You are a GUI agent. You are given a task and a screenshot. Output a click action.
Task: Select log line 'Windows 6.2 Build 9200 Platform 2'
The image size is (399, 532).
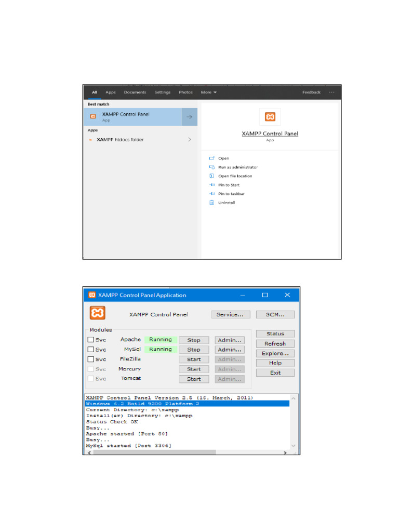tap(187, 403)
